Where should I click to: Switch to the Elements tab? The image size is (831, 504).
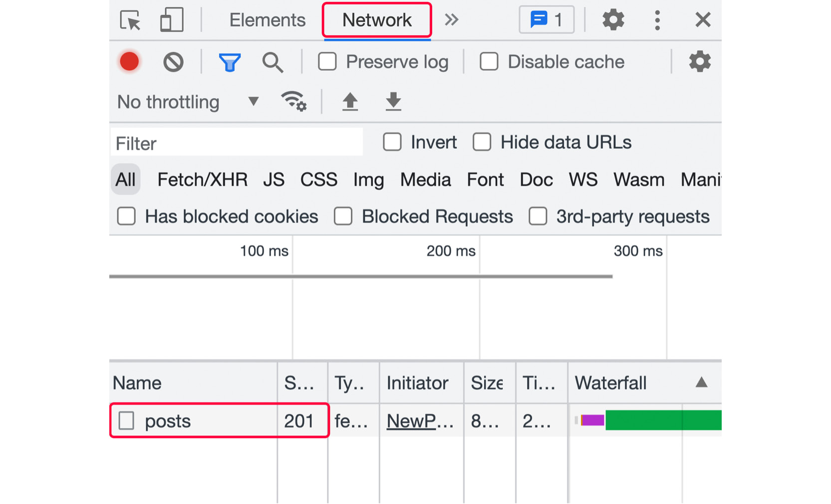tap(268, 20)
